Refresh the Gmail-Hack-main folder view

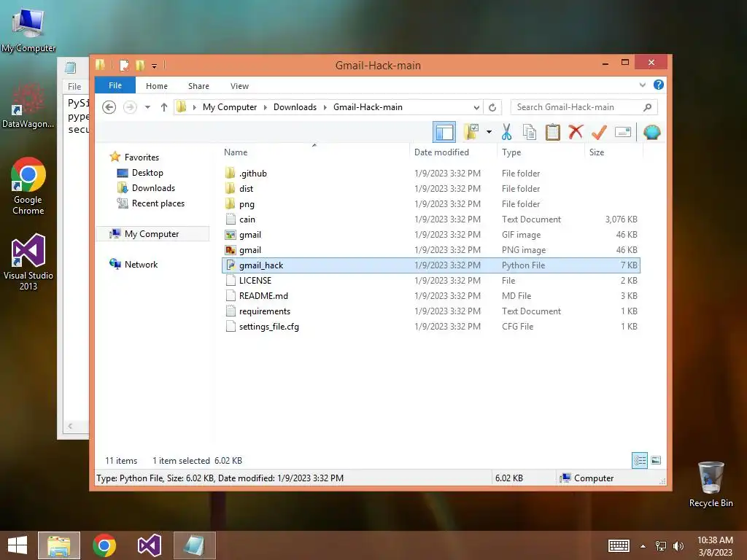(x=492, y=107)
